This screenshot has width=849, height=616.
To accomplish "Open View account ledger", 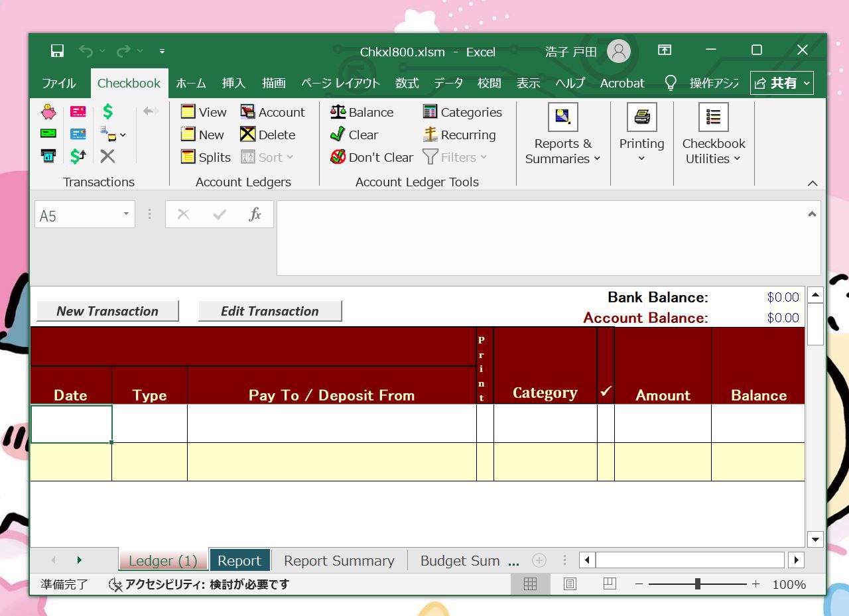I will click(204, 112).
